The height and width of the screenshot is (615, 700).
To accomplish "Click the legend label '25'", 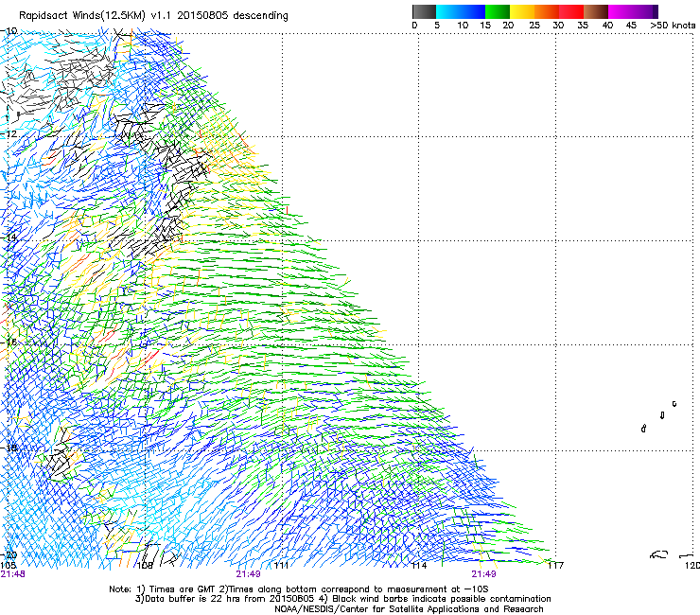I will (534, 26).
